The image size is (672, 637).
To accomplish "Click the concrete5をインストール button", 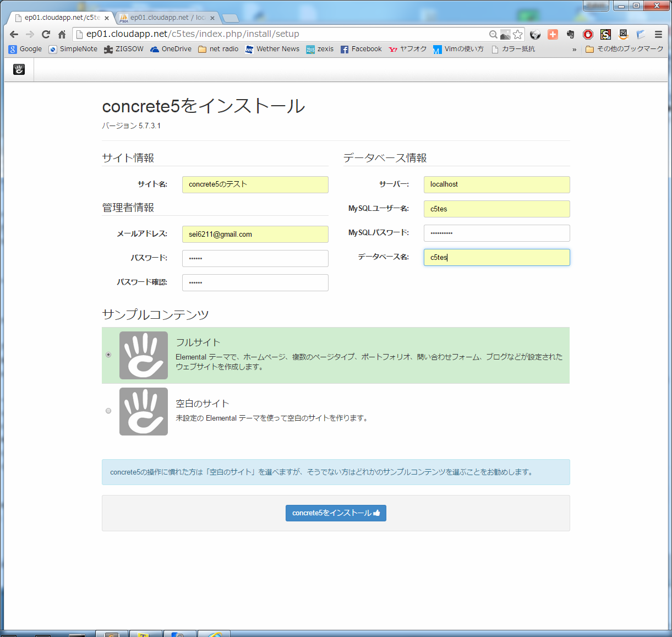I will 336,513.
